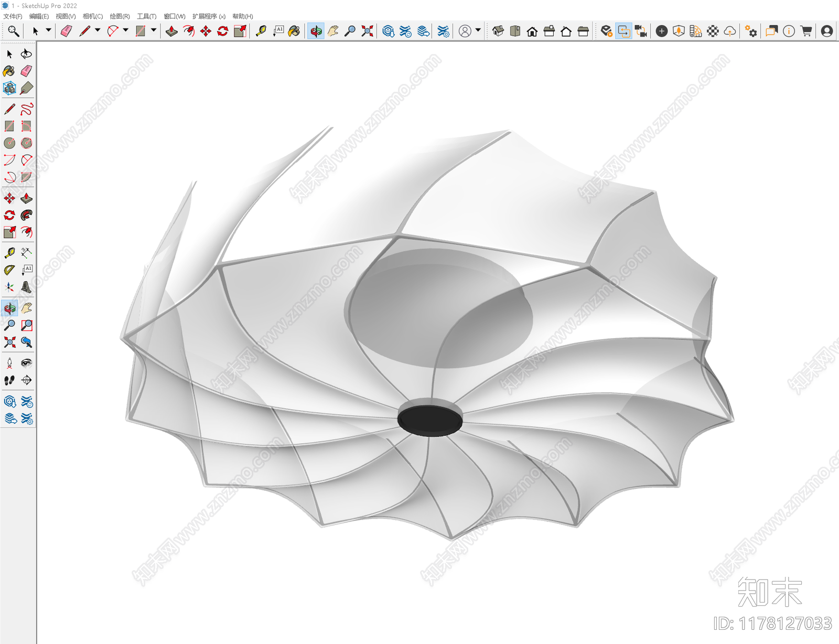Open the 编辑(E) menu

[x=39, y=16]
